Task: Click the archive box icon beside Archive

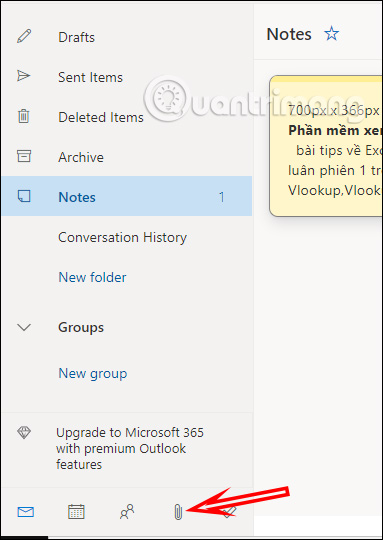Action: tap(24, 156)
